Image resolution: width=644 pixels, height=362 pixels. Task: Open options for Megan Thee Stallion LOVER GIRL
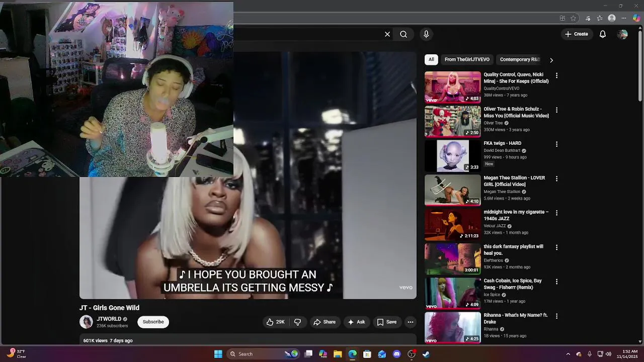point(556,178)
